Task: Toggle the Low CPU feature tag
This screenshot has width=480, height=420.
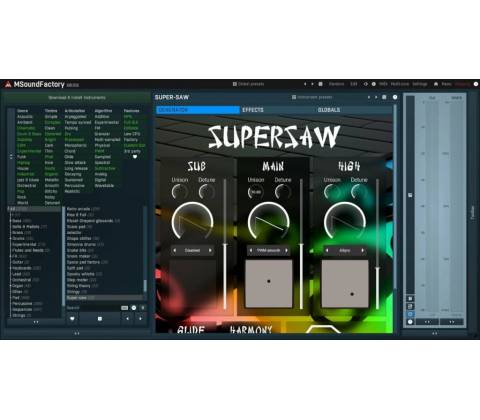Action: (x=132, y=134)
